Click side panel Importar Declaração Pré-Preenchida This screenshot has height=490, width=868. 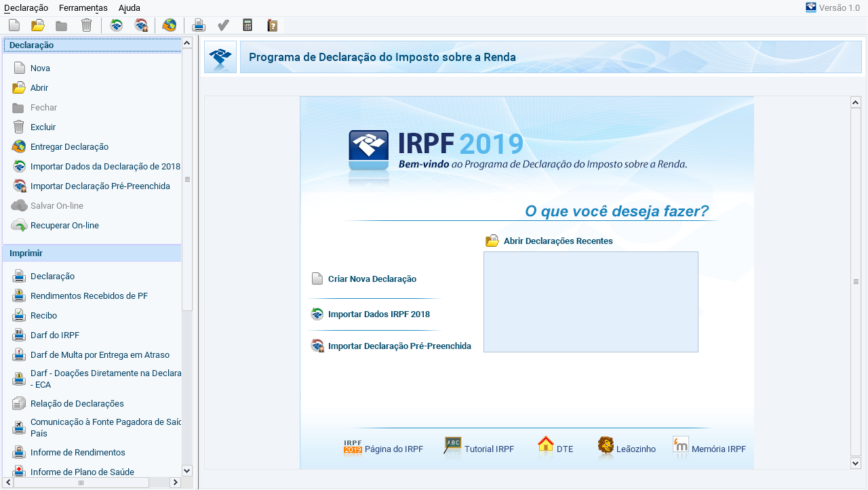[x=100, y=186]
